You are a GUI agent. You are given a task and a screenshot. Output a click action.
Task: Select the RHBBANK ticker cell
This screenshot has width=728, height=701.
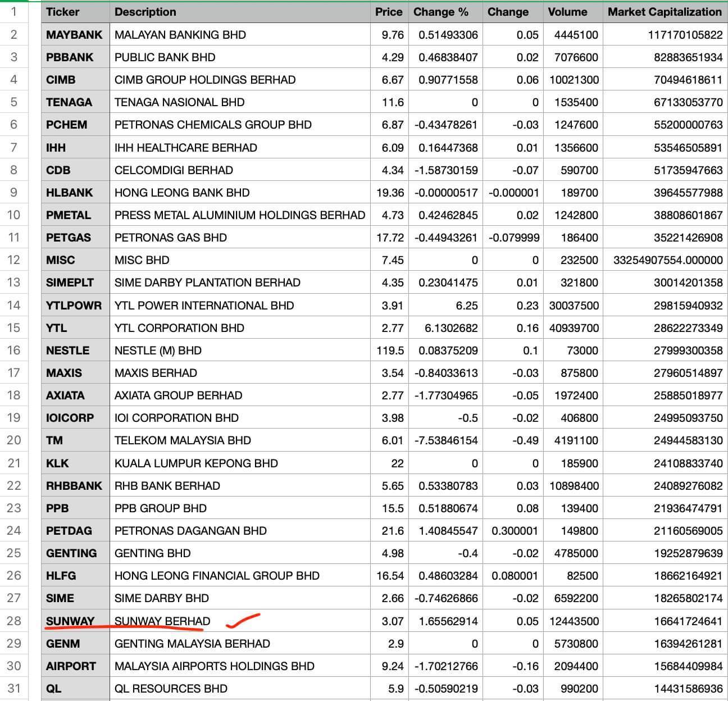(75, 486)
